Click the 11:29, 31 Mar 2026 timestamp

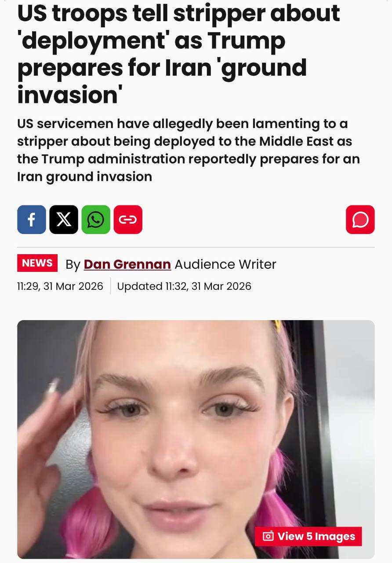[60, 286]
